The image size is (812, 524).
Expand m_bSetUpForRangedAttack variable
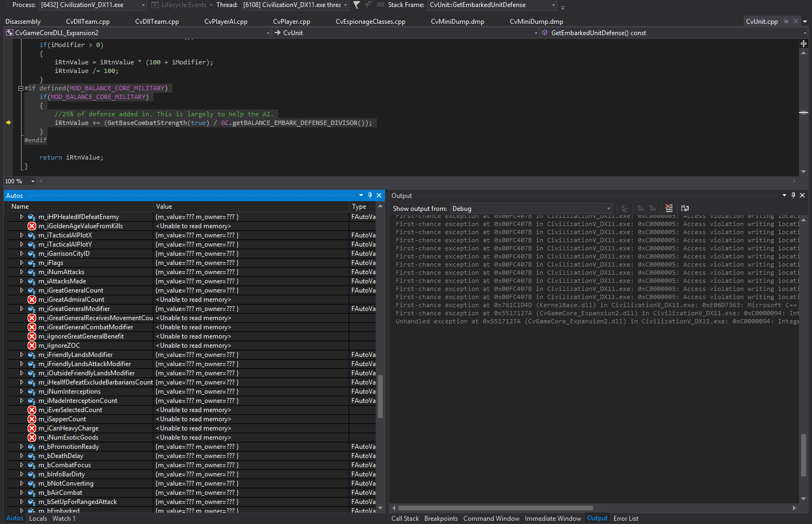[22, 502]
